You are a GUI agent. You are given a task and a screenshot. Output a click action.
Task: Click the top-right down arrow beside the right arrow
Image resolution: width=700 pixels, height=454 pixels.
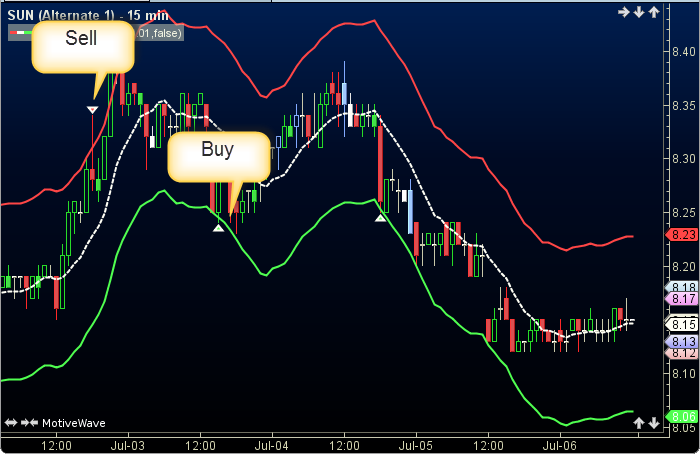(x=639, y=12)
